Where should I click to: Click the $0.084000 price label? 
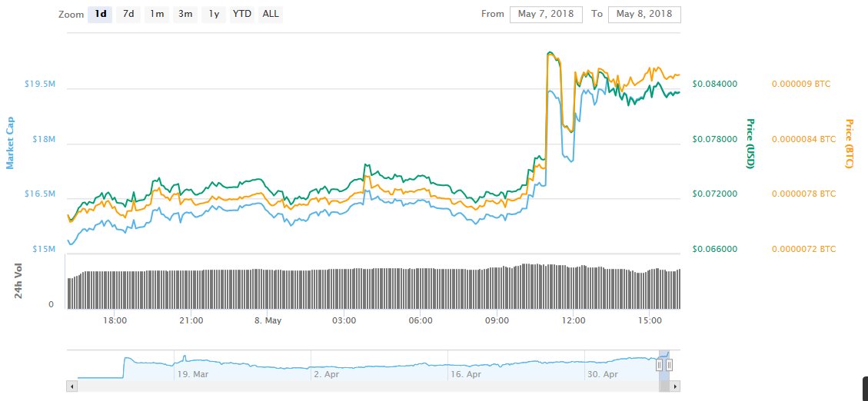[x=715, y=84]
